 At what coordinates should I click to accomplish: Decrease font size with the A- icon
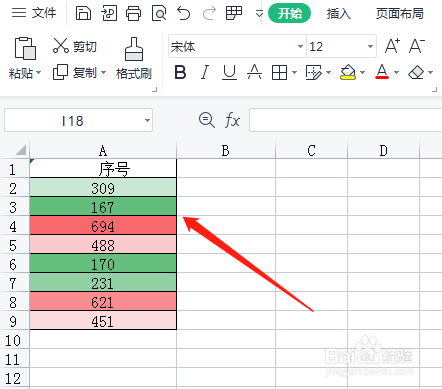[x=417, y=46]
